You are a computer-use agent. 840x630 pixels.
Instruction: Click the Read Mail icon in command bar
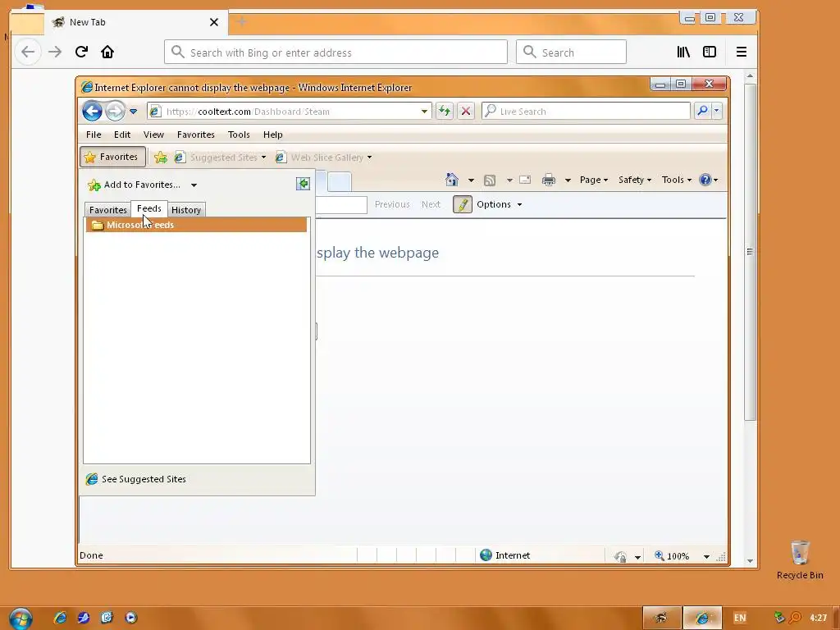coord(525,180)
